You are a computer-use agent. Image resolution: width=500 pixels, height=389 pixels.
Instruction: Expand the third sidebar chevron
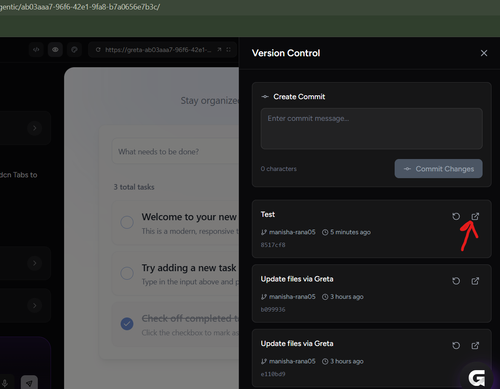[x=34, y=305]
